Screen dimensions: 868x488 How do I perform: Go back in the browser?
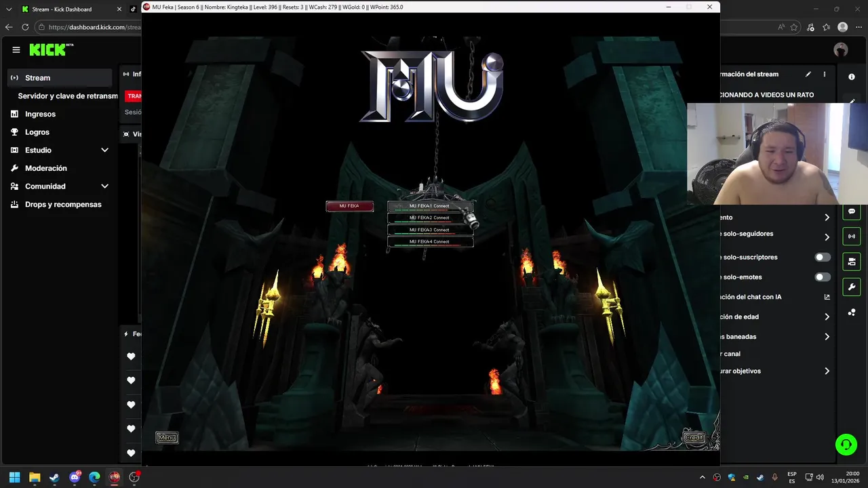click(9, 27)
